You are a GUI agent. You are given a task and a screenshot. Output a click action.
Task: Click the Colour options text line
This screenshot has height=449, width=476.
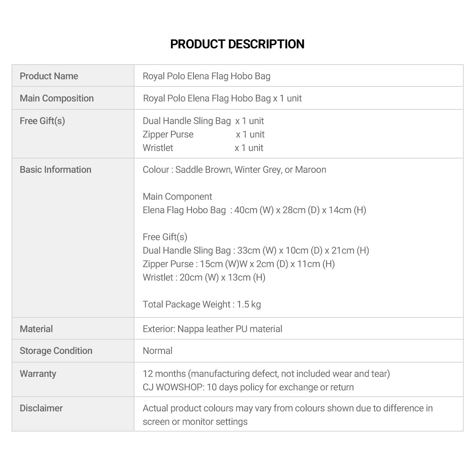pyautogui.click(x=234, y=170)
